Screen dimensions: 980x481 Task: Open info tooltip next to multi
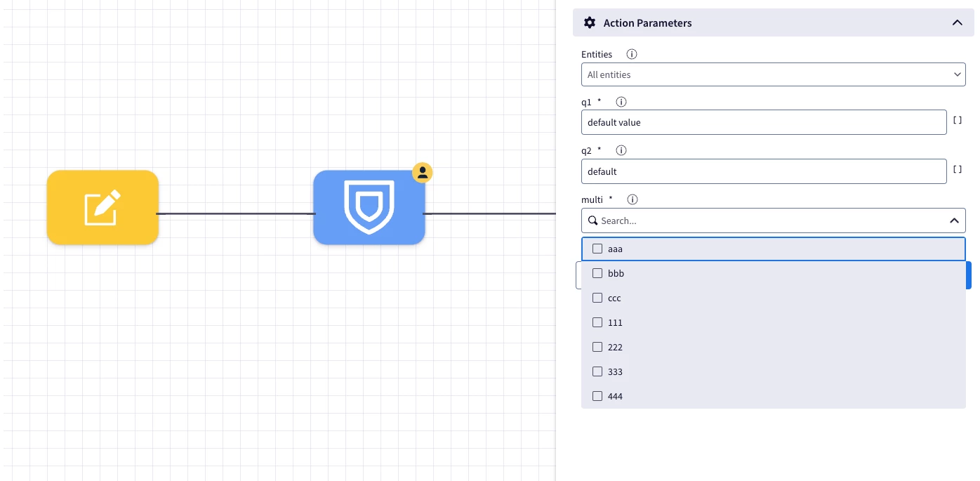point(633,199)
